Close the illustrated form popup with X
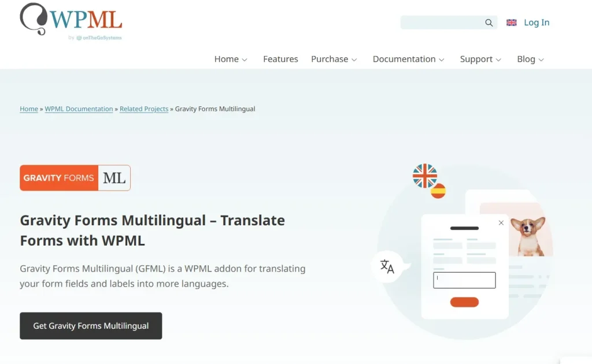The width and height of the screenshot is (592, 364). pos(501,223)
